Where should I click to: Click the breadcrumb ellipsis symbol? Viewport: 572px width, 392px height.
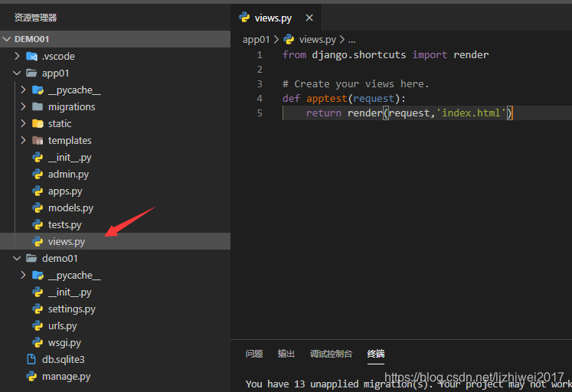coord(351,40)
